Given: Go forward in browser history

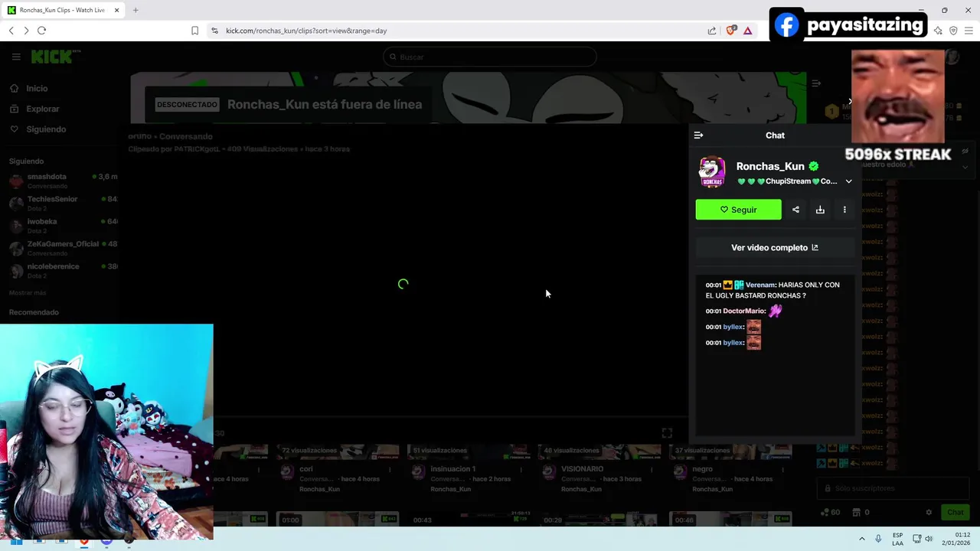Looking at the screenshot, I should click(x=26, y=31).
